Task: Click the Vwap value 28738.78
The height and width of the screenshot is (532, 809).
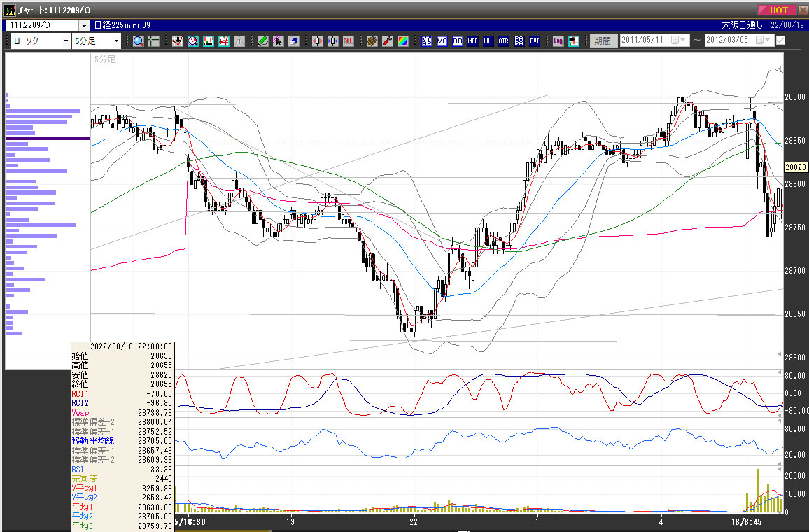Action: click(155, 413)
